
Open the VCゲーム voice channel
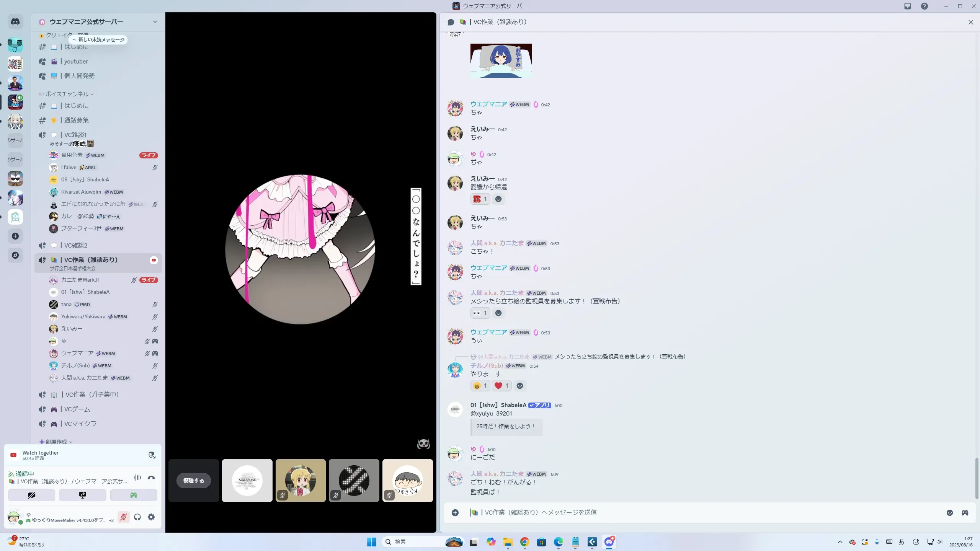tap(77, 409)
